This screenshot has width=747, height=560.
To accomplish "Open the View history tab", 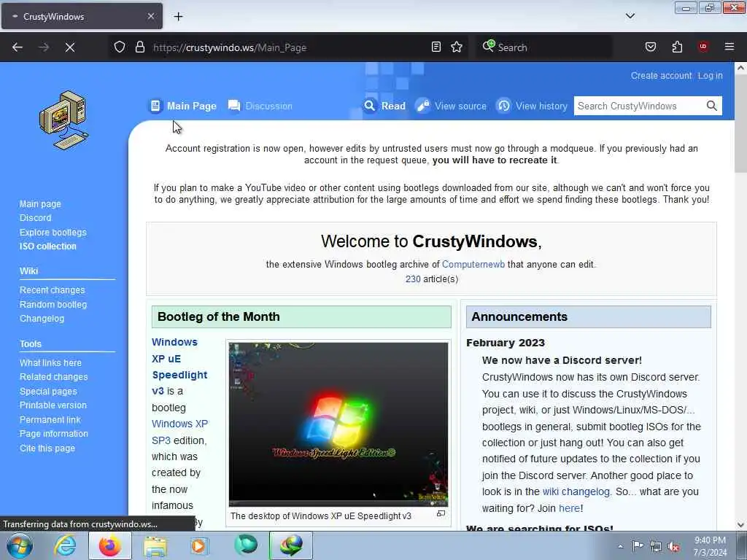I will pyautogui.click(x=532, y=106).
